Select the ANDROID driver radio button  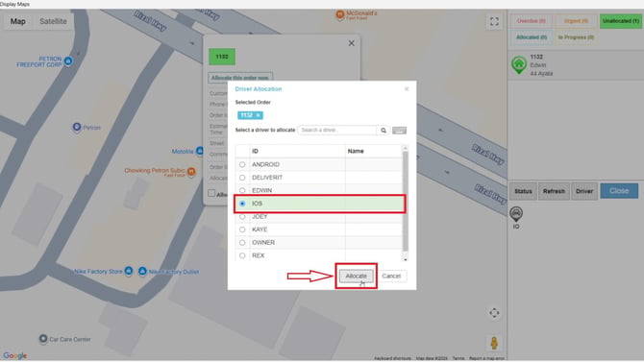(x=242, y=164)
